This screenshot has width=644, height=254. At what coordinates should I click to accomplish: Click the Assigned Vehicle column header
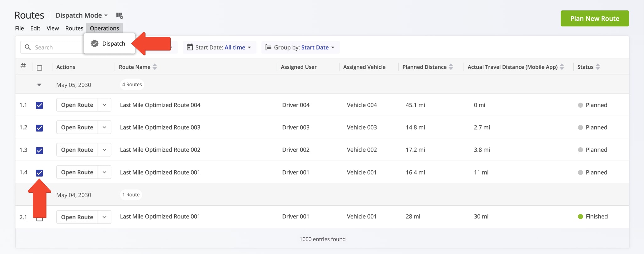tap(364, 67)
